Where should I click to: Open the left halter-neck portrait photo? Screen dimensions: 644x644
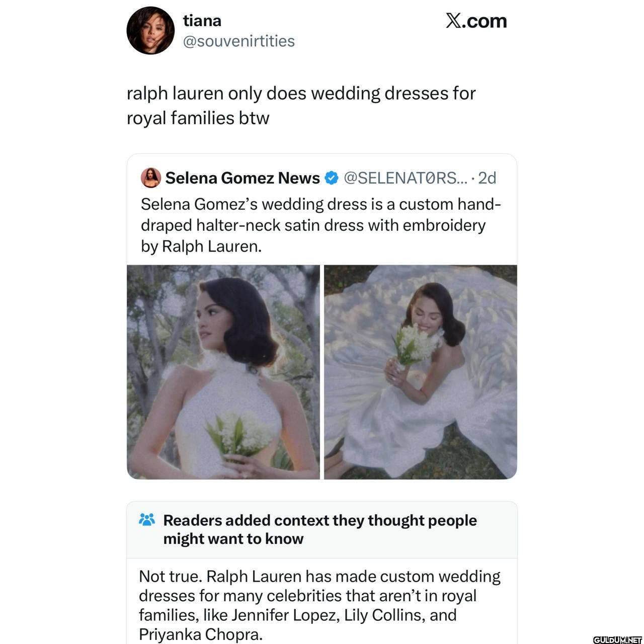pos(223,372)
